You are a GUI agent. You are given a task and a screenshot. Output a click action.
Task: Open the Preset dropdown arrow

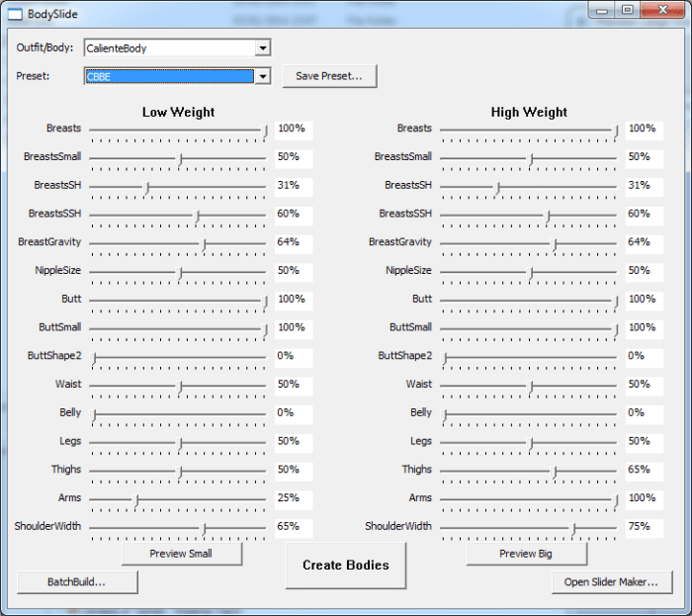click(263, 76)
